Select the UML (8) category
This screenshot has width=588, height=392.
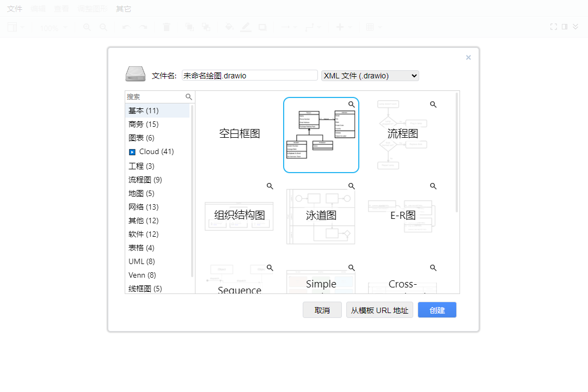pyautogui.click(x=157, y=261)
